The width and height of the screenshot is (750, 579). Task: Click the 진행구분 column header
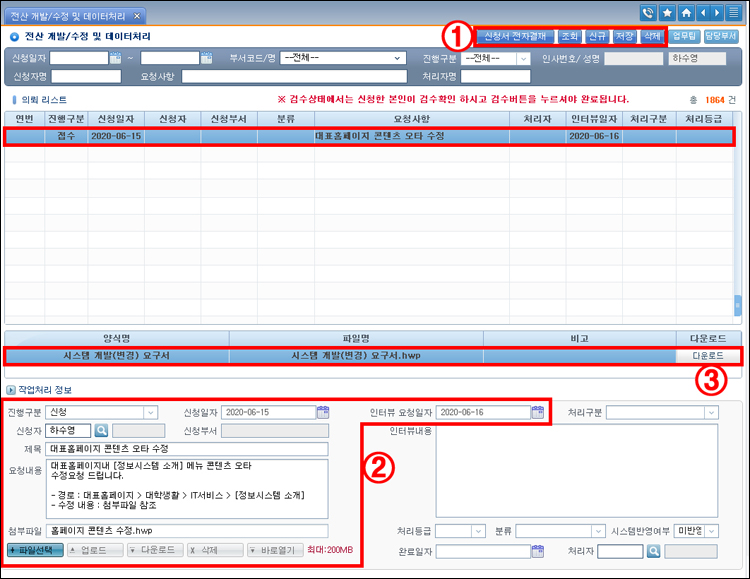[66, 119]
